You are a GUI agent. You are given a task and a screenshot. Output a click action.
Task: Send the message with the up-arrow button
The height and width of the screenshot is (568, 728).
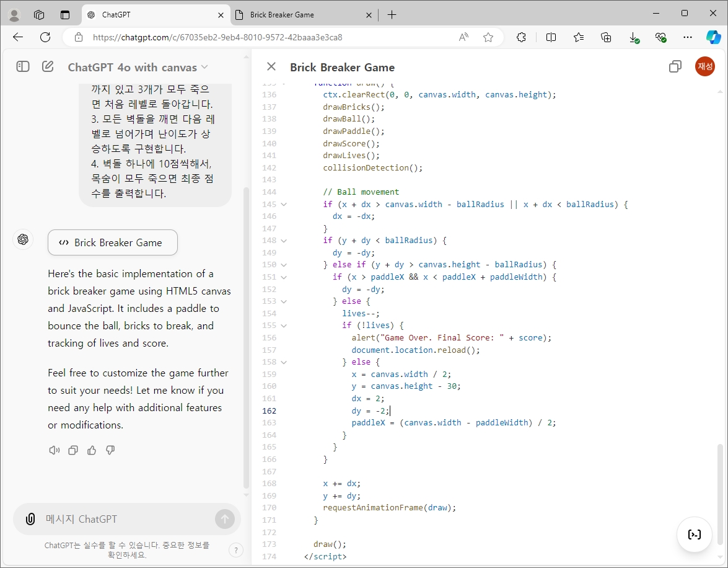[225, 519]
